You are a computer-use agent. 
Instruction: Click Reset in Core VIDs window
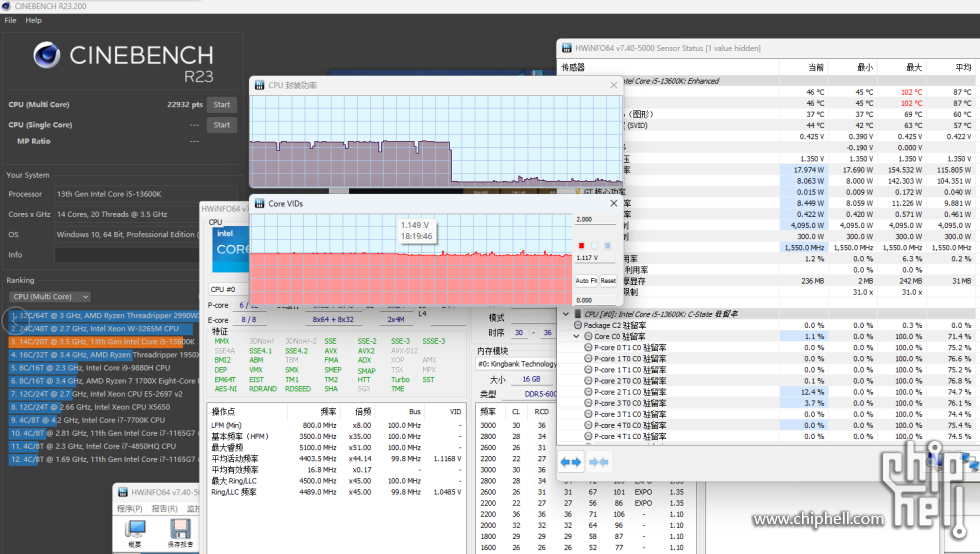[x=608, y=281]
